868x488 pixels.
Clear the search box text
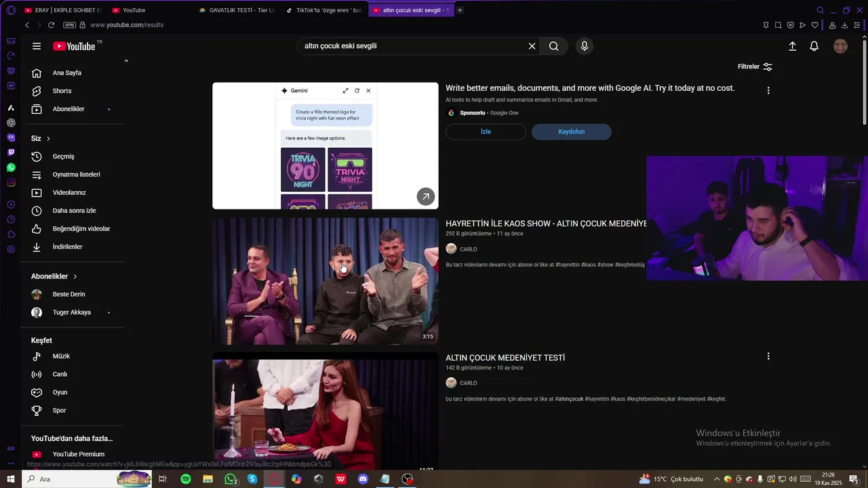pos(532,46)
